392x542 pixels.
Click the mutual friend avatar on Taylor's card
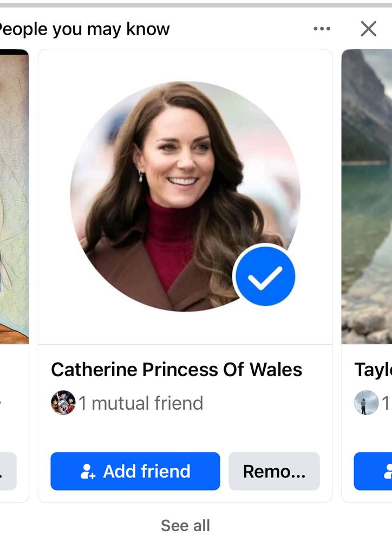pos(366,403)
